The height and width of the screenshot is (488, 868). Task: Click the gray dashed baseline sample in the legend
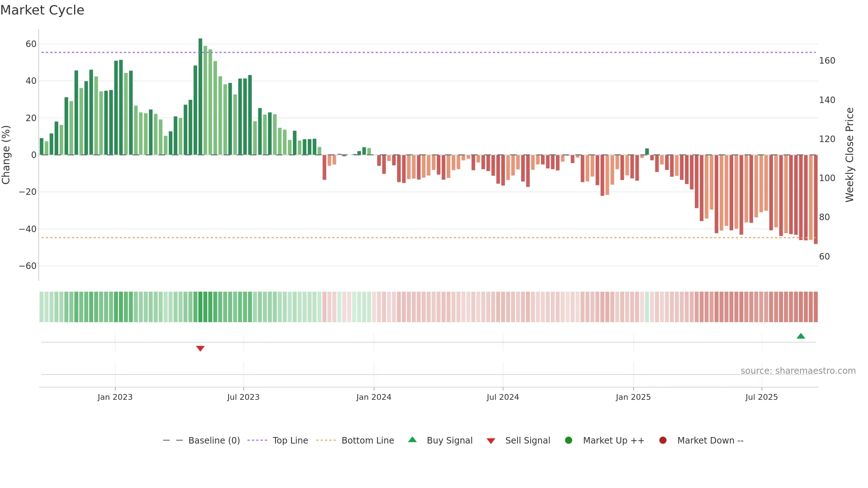[173, 440]
